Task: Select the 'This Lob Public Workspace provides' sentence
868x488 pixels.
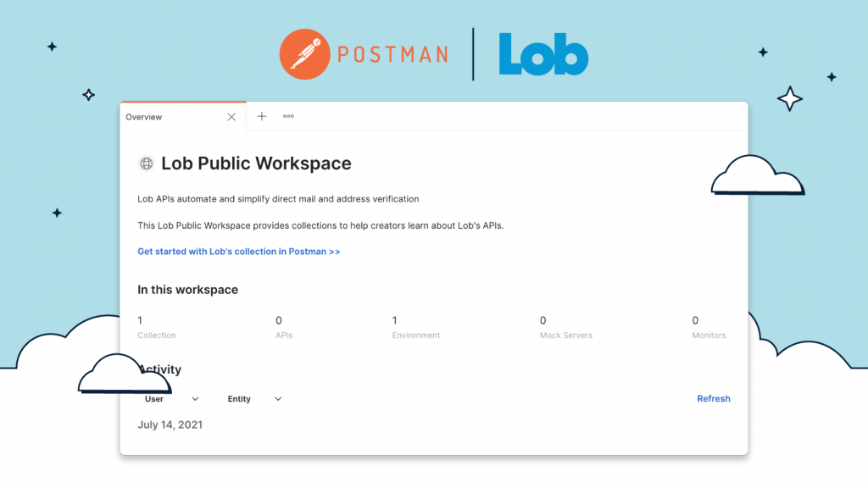Action: 320,225
